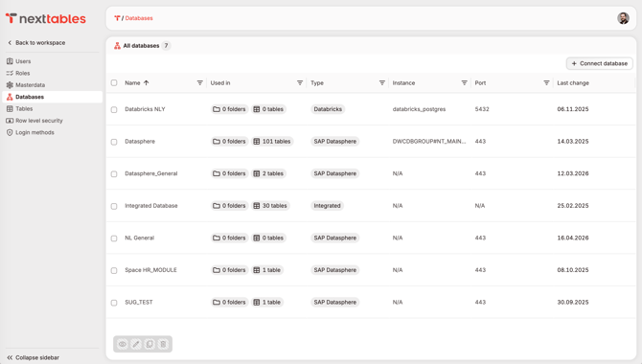Click the DWCDBGROUP#NT_MAIN instance cell

[x=429, y=141]
